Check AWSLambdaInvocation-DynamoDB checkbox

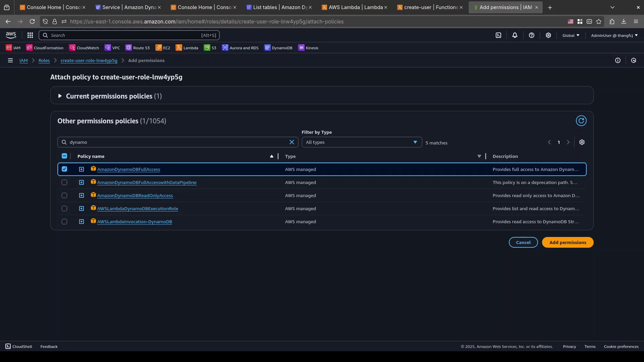(x=64, y=222)
